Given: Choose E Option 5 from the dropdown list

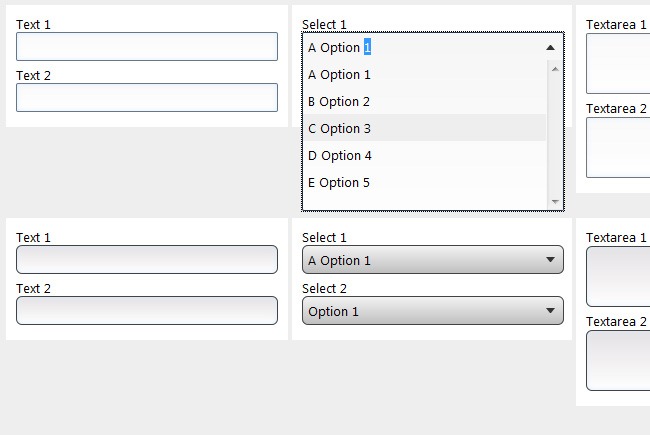Looking at the screenshot, I should coord(424,182).
